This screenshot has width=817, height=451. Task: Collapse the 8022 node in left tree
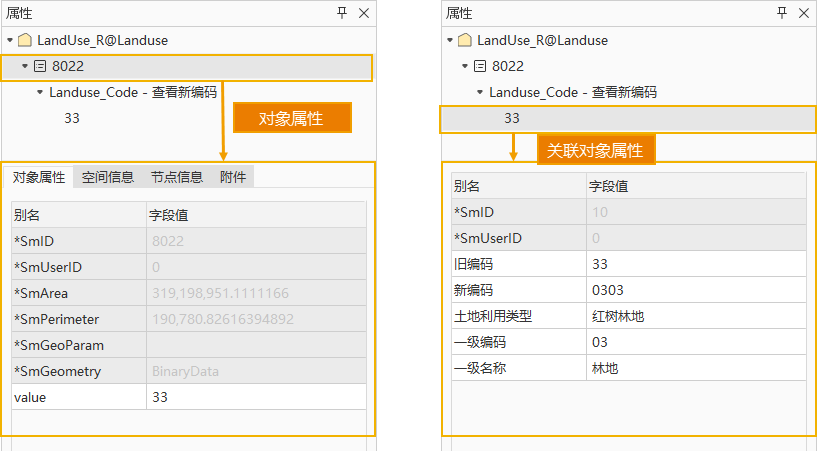pyautogui.click(x=25, y=67)
